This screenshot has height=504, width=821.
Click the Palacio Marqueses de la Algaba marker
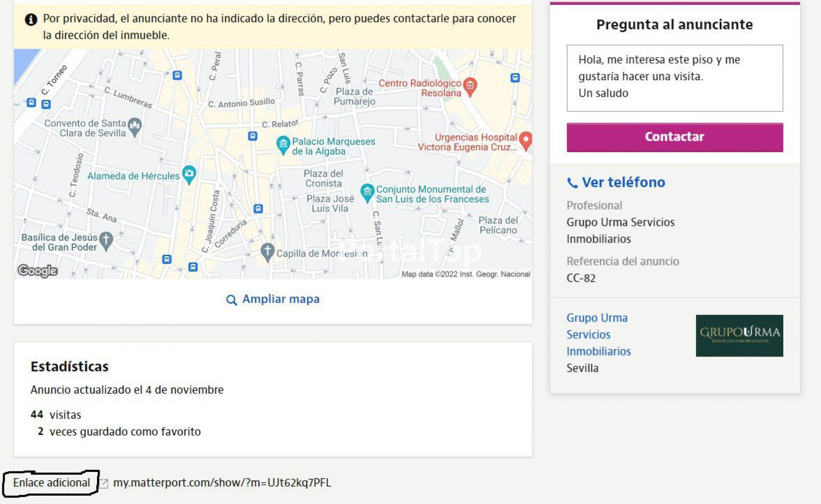[283, 144]
